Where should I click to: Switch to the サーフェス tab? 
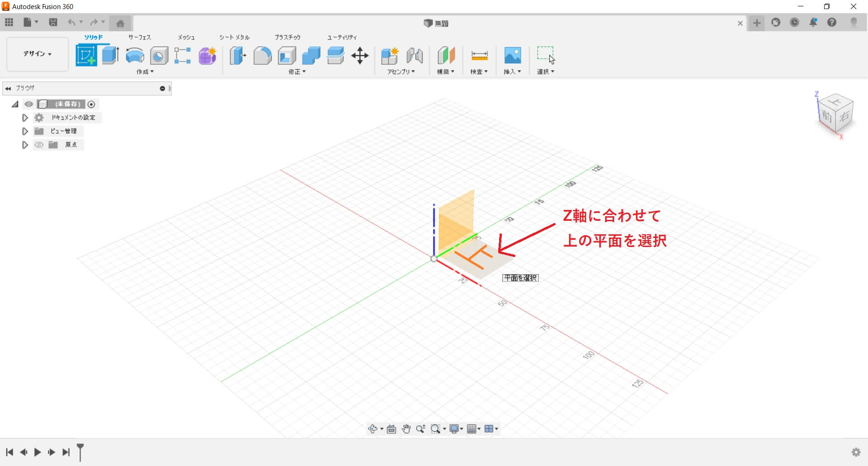click(139, 37)
